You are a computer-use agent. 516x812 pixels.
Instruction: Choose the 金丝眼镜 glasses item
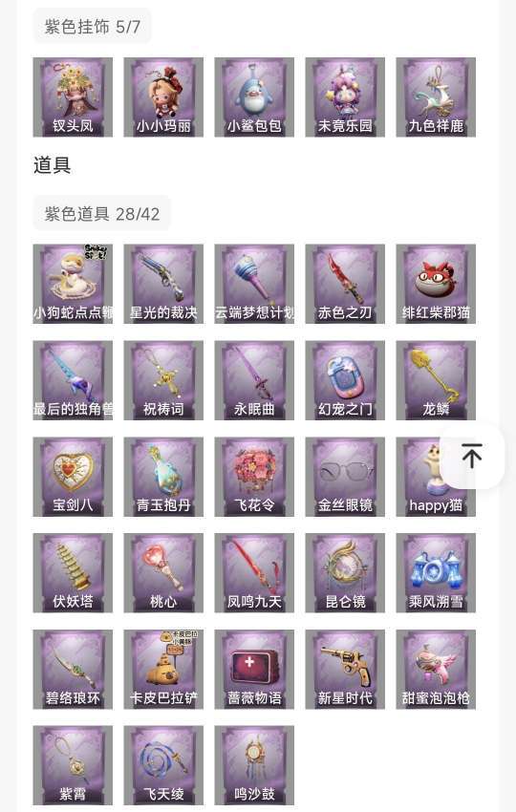tap(345, 477)
